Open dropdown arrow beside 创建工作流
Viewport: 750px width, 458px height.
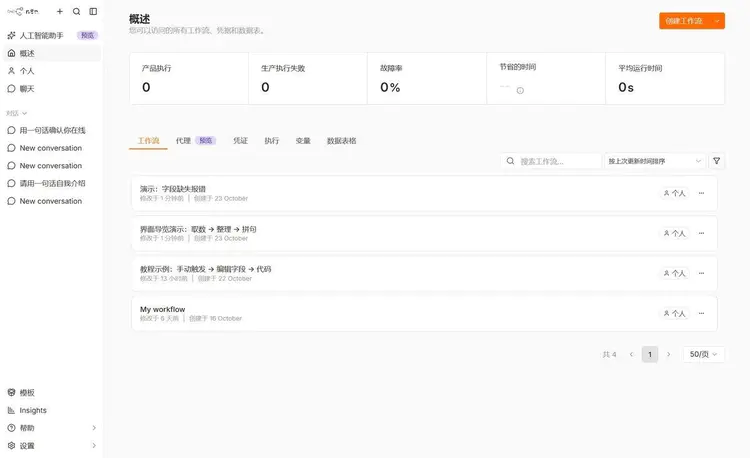pos(717,21)
